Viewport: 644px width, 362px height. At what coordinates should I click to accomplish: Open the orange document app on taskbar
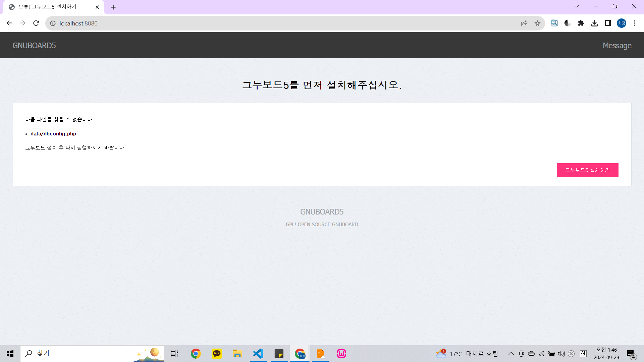(x=321, y=354)
